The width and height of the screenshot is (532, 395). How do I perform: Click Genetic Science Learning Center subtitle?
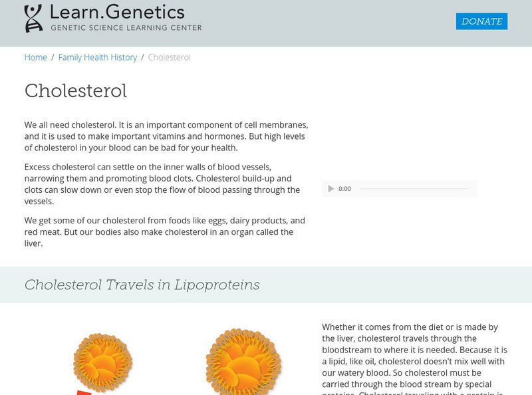[126, 28]
